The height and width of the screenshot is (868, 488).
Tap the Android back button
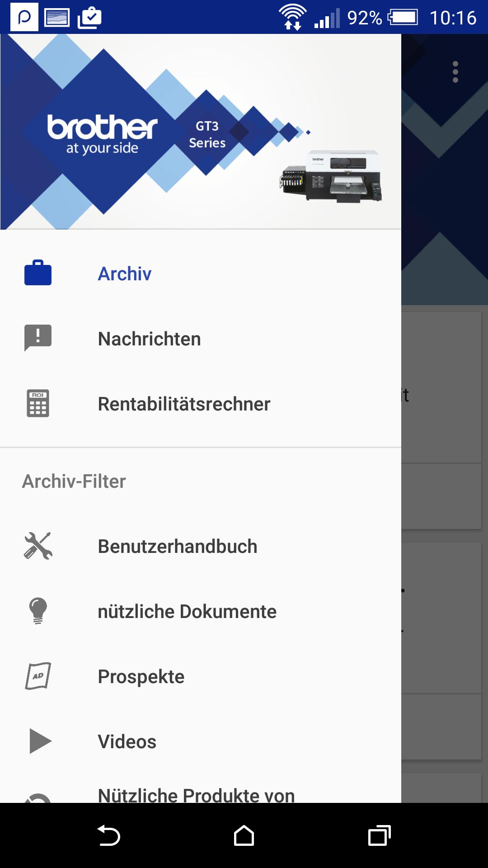108,835
